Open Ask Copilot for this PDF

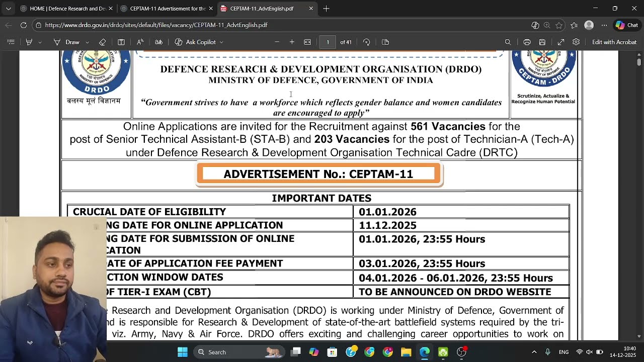point(195,42)
